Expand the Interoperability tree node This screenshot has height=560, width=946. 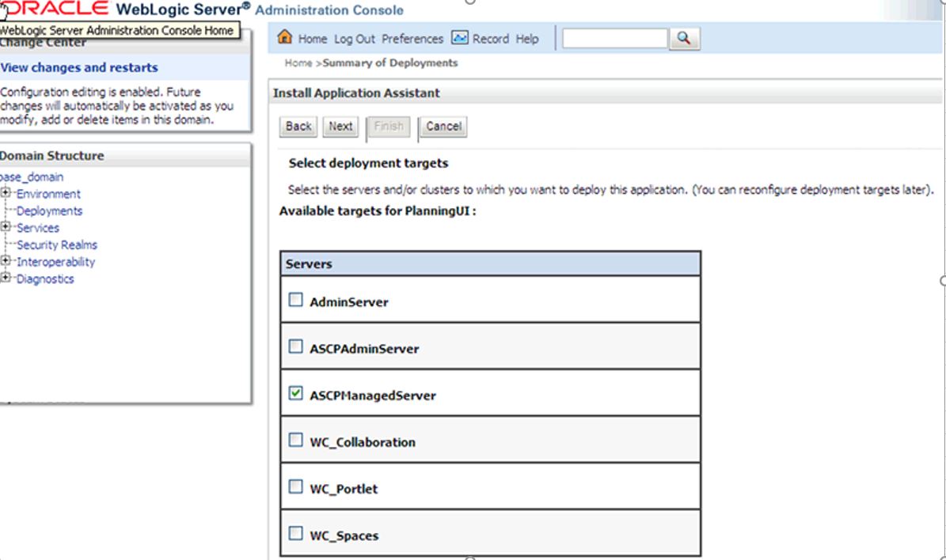coord(6,260)
